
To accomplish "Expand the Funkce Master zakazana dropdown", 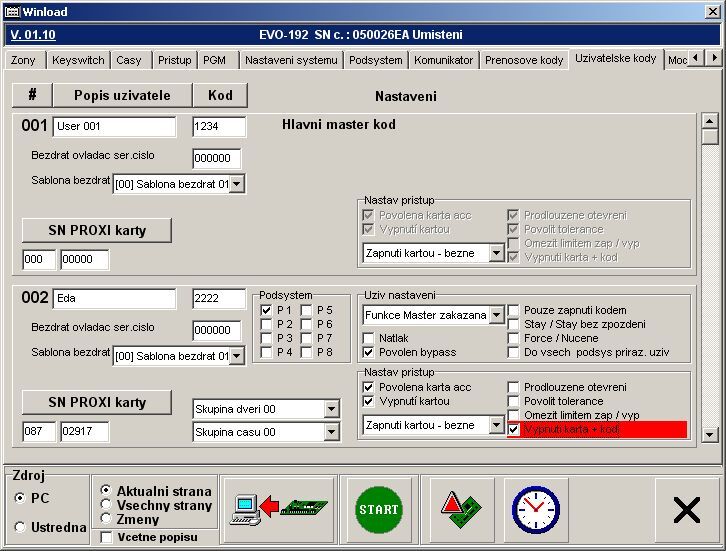I will point(496,315).
